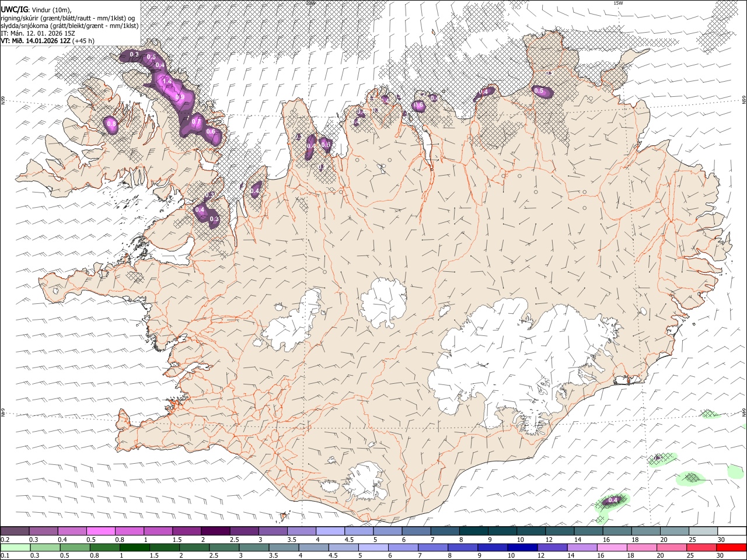Select bottom scale swatch between 5 and 6
The image size is (747, 560).
[372, 547]
